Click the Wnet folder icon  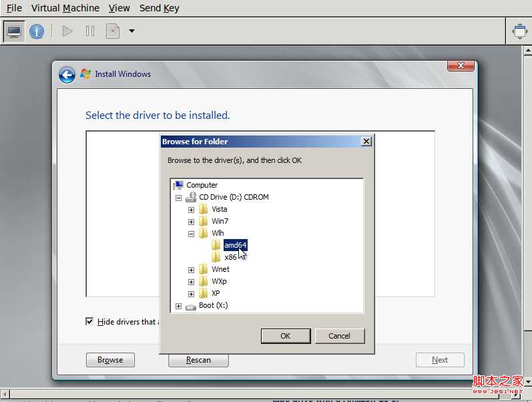click(203, 269)
